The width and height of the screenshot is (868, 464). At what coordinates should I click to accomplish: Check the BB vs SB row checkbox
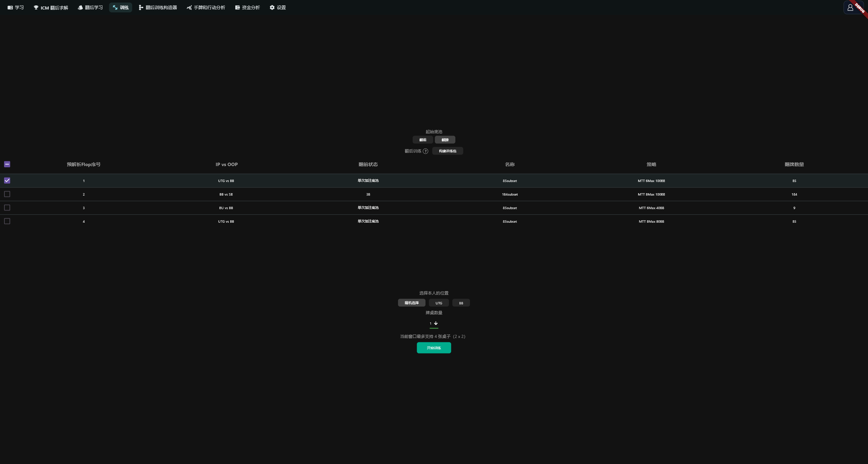click(x=7, y=194)
